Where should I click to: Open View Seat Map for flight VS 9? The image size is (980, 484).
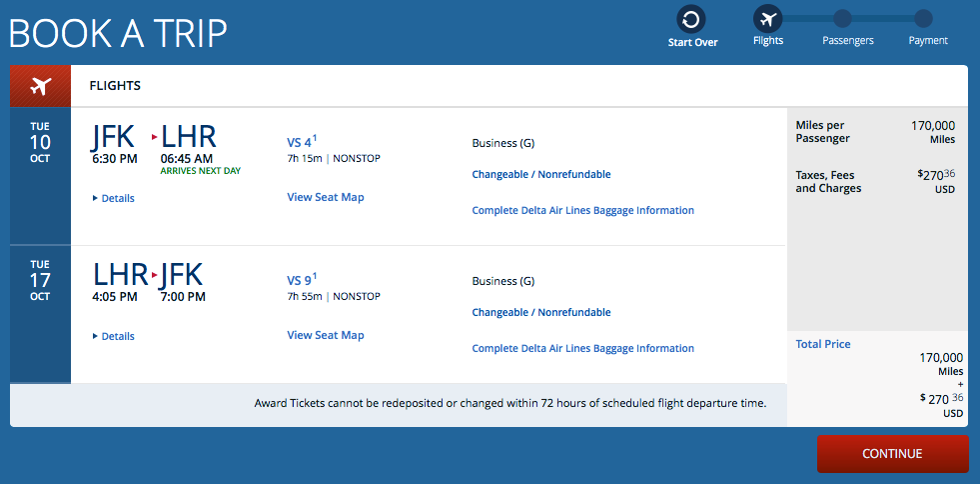pos(326,335)
